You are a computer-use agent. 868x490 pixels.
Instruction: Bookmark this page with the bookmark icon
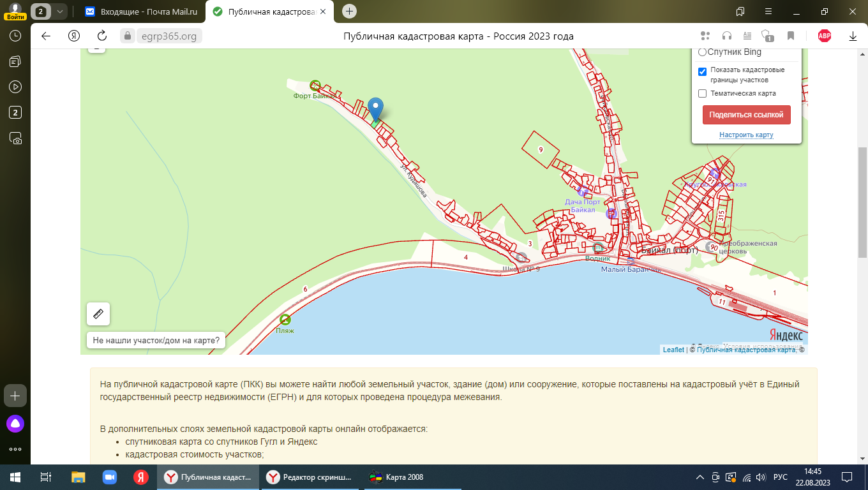[791, 36]
